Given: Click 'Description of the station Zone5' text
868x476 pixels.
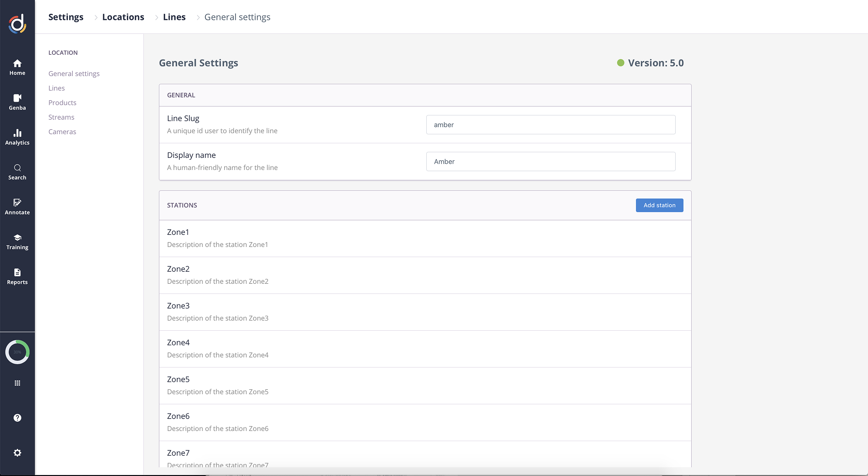Looking at the screenshot, I should pyautogui.click(x=217, y=392).
